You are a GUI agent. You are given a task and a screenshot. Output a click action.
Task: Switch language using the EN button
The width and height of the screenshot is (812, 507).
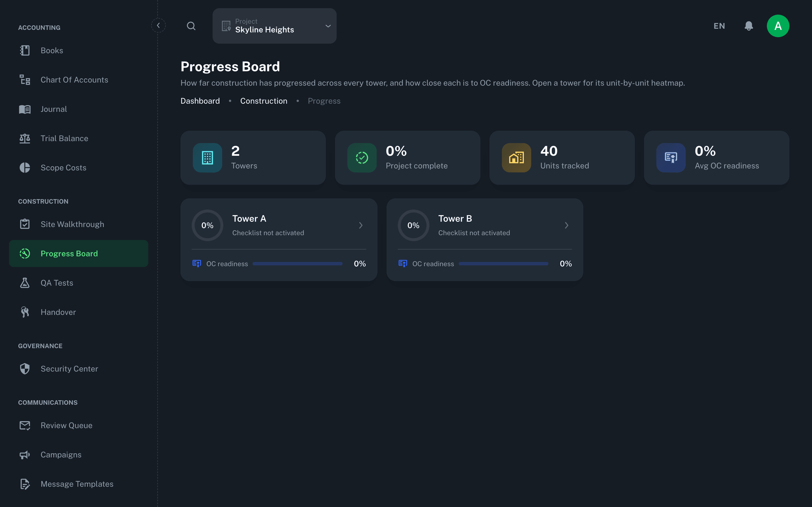tap(719, 26)
